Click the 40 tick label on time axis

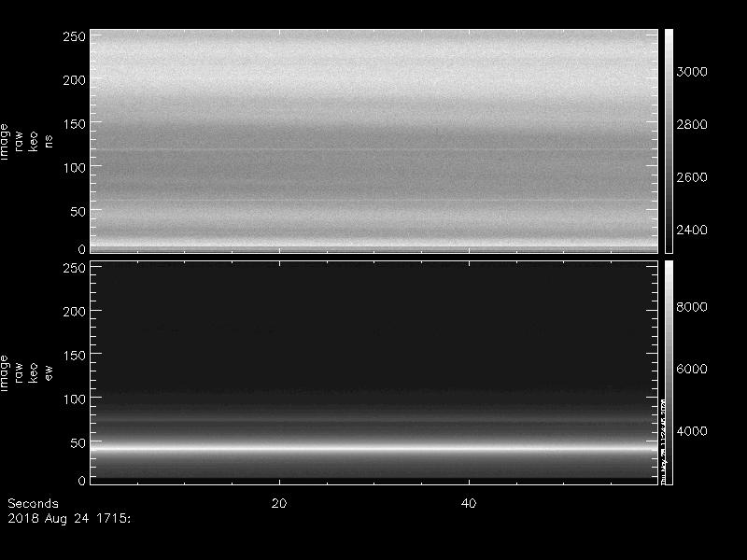pos(469,504)
